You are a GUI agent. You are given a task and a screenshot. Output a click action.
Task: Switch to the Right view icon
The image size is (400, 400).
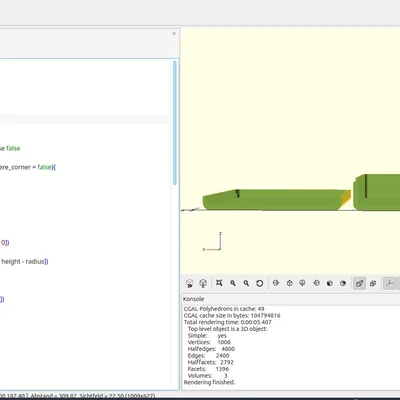click(276, 283)
